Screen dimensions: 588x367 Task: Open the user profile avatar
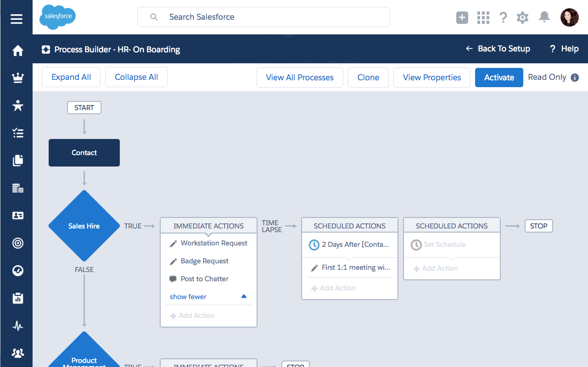[570, 17]
